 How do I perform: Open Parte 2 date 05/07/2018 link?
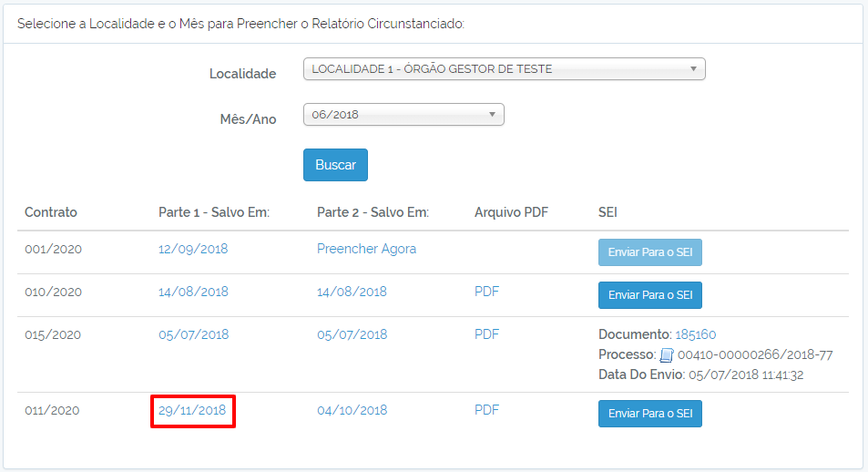[352, 334]
